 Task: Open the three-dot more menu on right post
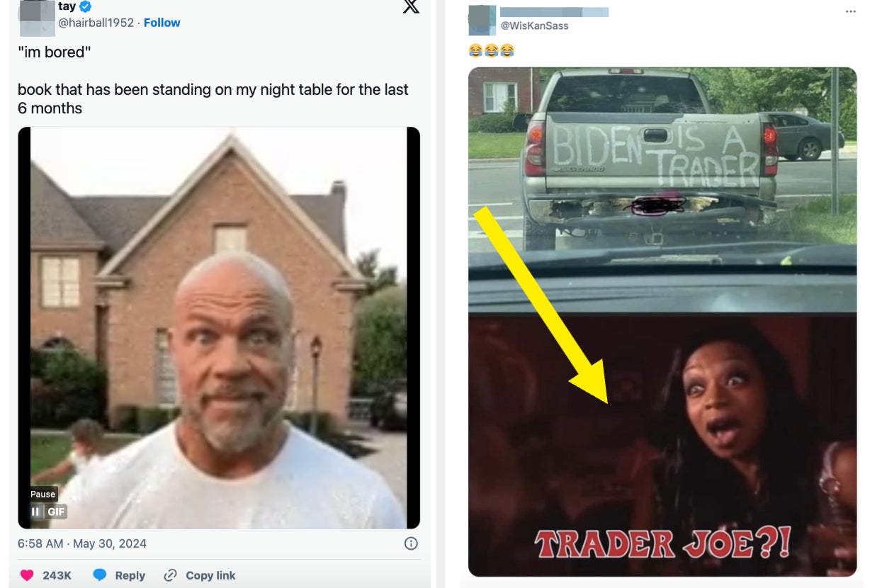coord(851,11)
